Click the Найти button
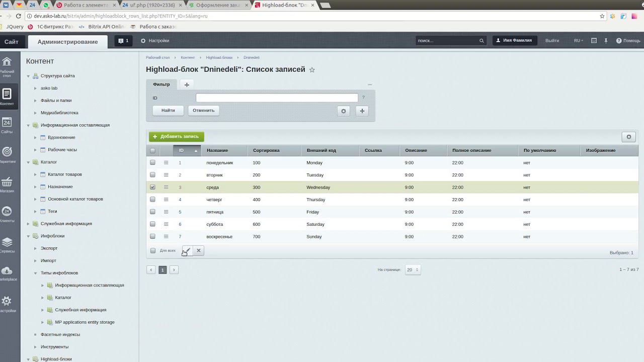 coord(168,111)
